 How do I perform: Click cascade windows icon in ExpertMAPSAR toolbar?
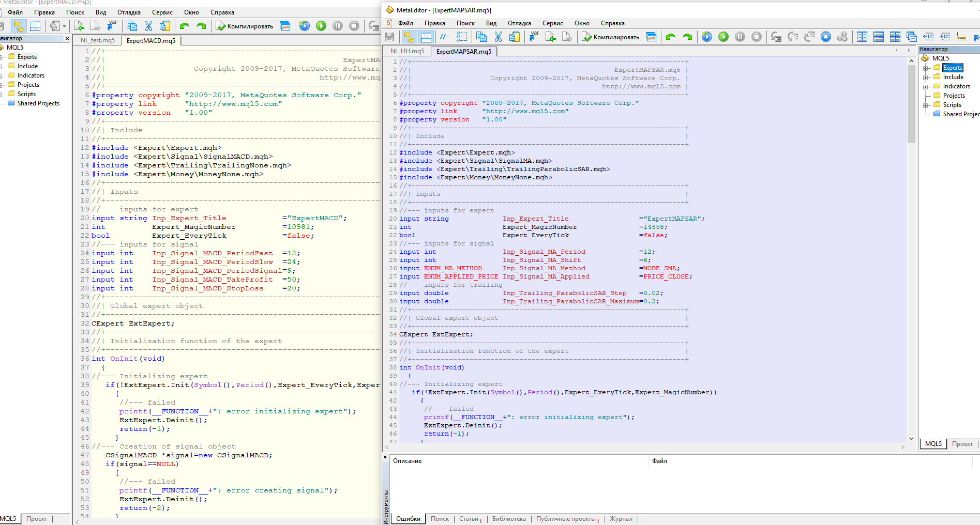[912, 37]
